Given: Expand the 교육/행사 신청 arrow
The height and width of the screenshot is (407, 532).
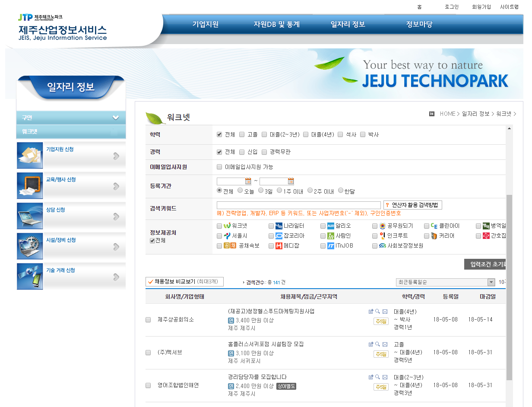Looking at the screenshot, I should click(116, 186).
